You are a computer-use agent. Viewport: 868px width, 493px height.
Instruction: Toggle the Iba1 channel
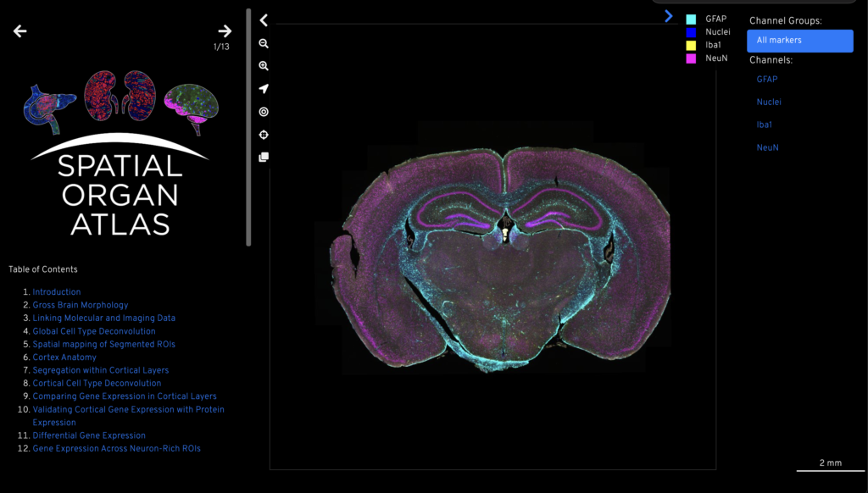pos(764,125)
